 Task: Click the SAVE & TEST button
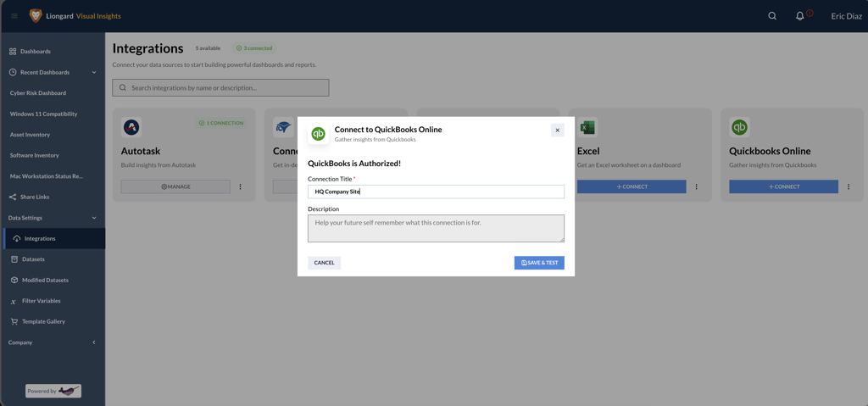tap(539, 263)
